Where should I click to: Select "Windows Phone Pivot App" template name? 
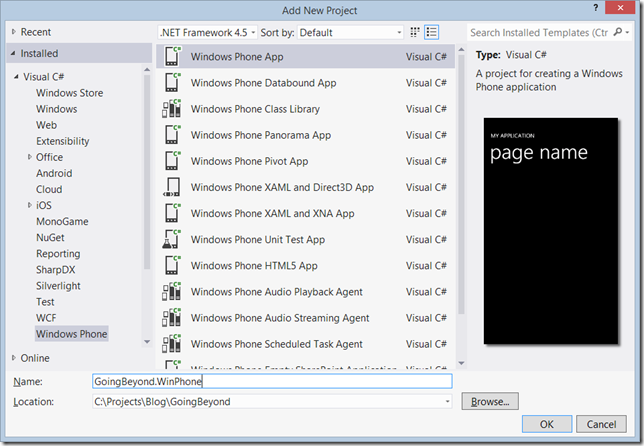(249, 161)
